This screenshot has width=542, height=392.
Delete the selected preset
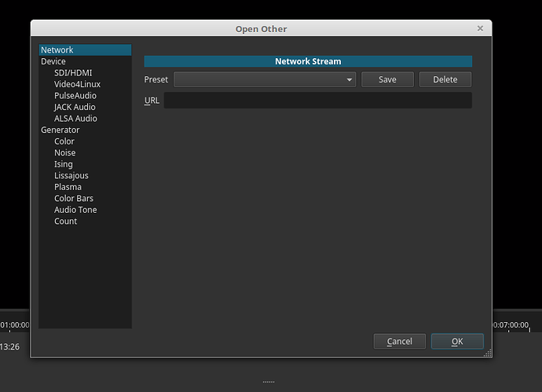(445, 79)
